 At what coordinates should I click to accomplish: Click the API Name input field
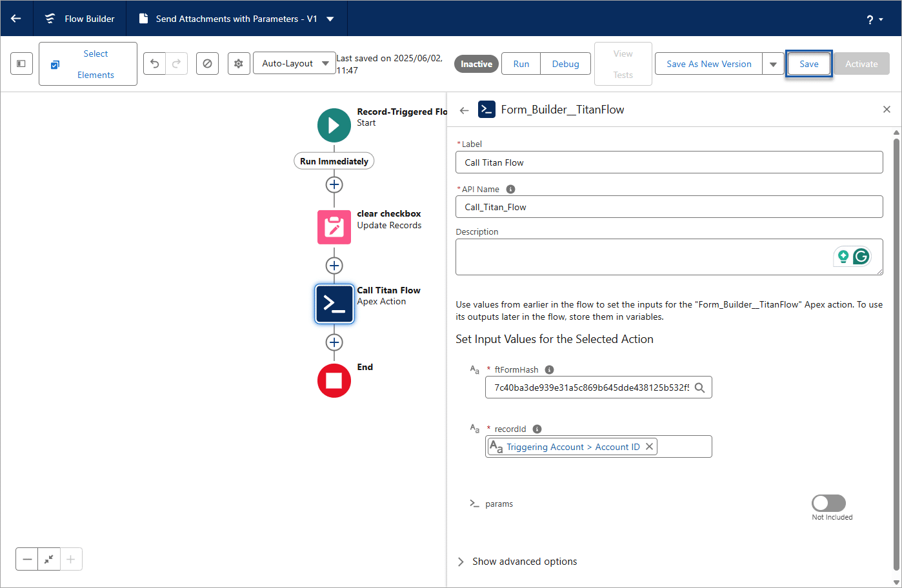pos(669,207)
